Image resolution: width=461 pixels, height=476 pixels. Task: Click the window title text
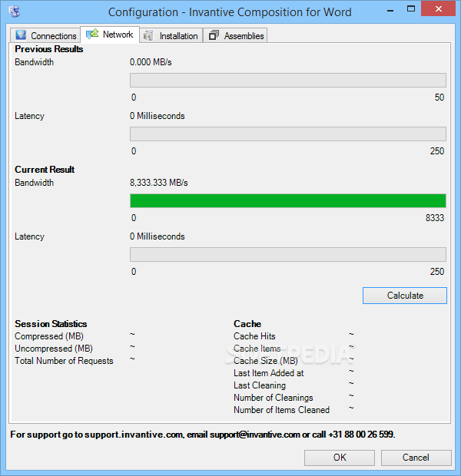(x=230, y=12)
